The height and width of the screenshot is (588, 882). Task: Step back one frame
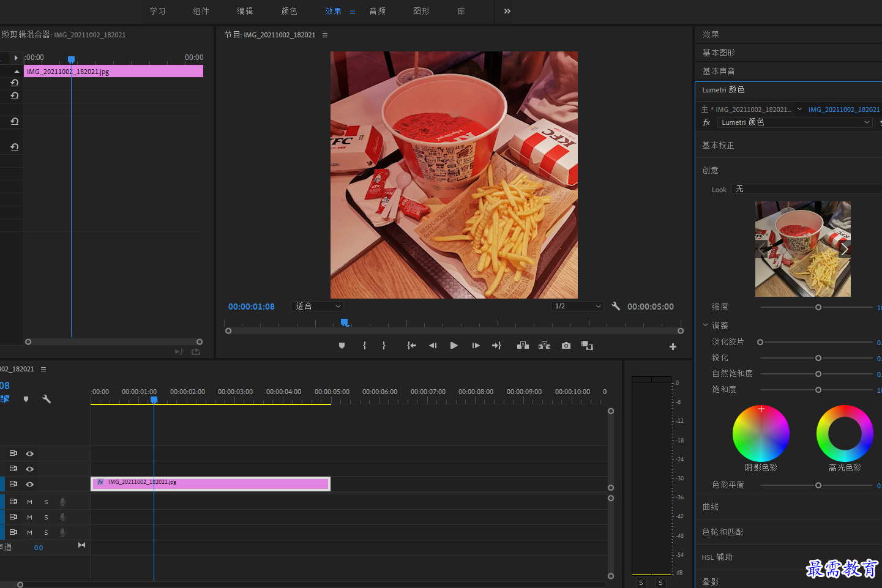pyautogui.click(x=433, y=346)
